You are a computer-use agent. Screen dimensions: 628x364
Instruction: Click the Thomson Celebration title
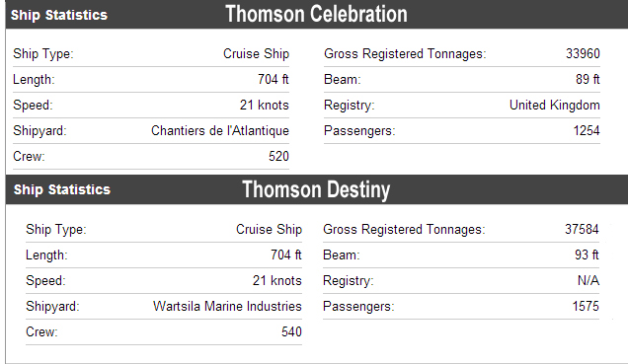[316, 14]
